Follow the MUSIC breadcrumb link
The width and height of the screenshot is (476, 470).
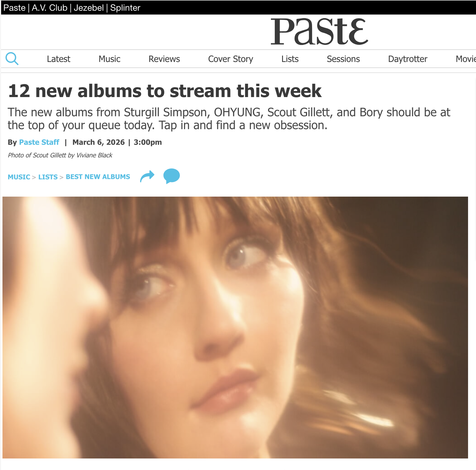[x=19, y=177]
